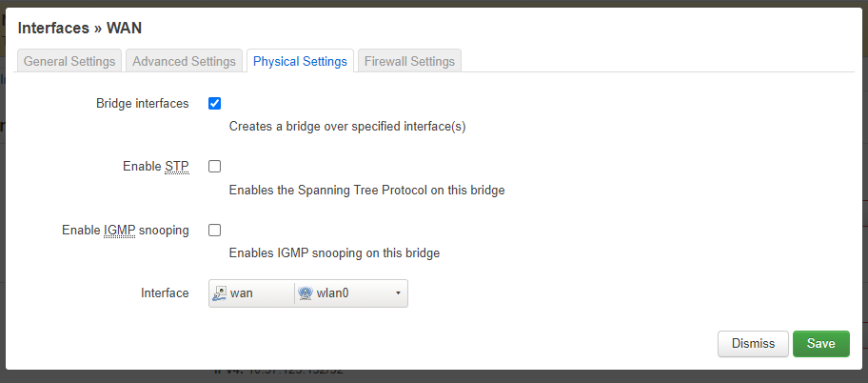Click the dotted-underlined IGMP abbreviation
The height and width of the screenshot is (383, 868).
click(119, 230)
